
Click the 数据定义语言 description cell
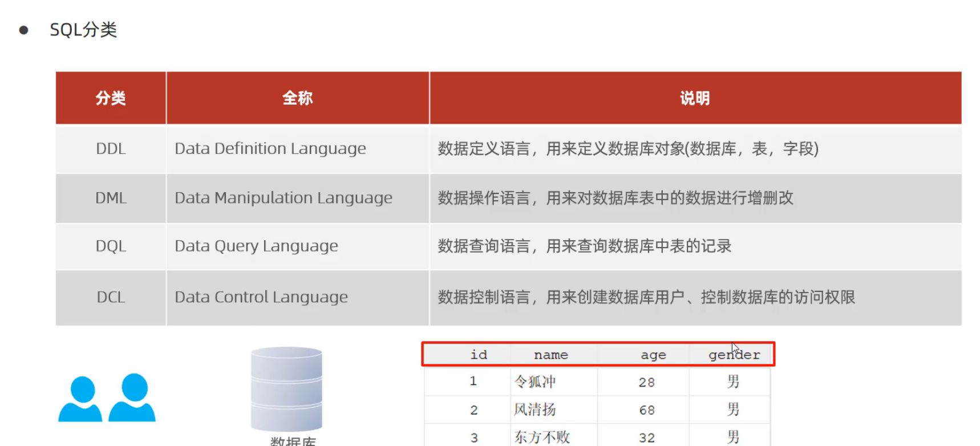[x=695, y=149]
